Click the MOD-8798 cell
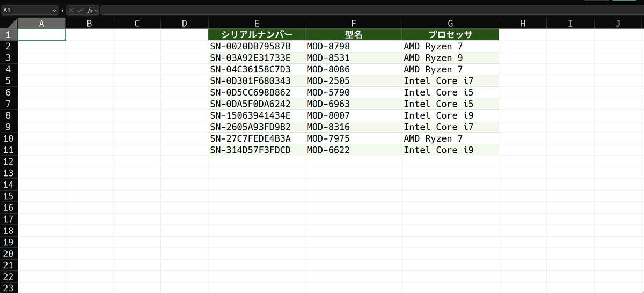This screenshot has height=293, width=644. [354, 46]
